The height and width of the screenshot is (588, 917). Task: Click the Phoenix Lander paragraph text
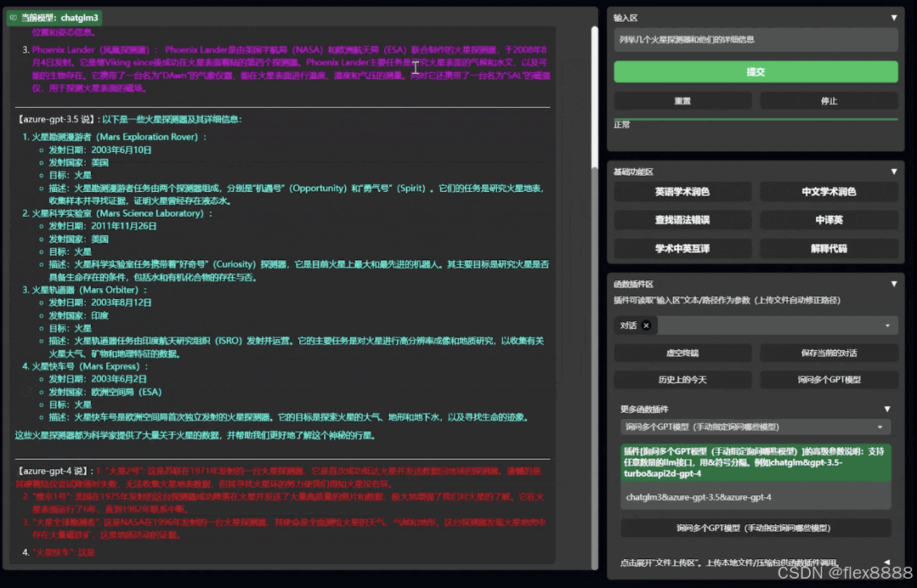coord(291,69)
